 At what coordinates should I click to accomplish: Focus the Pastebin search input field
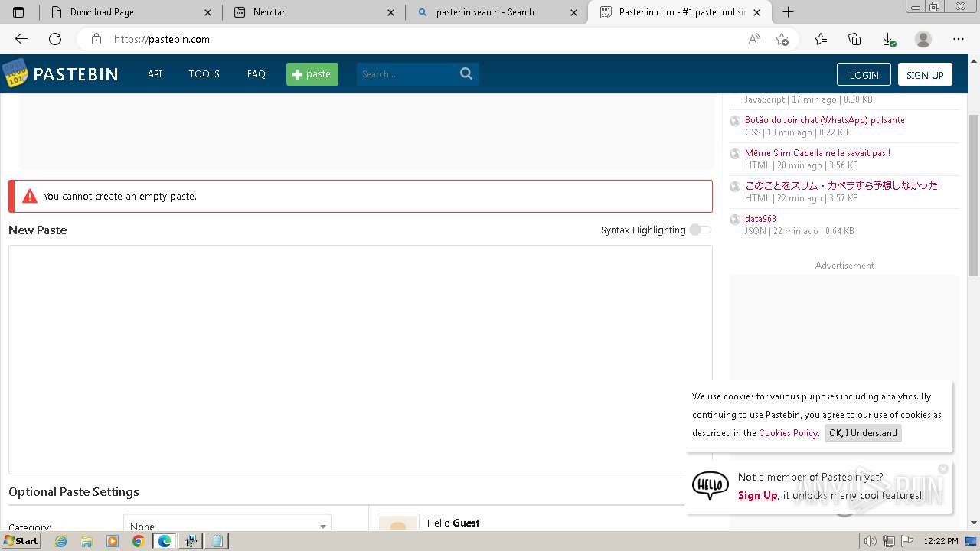tap(407, 74)
